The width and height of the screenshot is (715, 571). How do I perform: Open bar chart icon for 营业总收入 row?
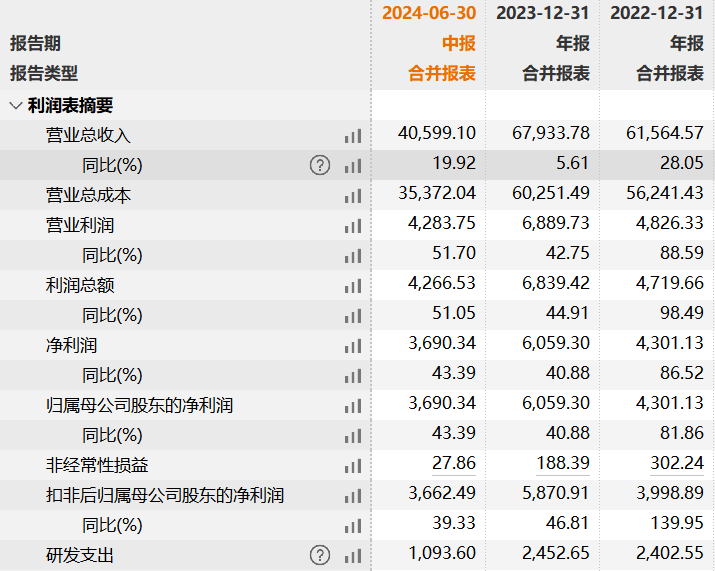pos(353,136)
